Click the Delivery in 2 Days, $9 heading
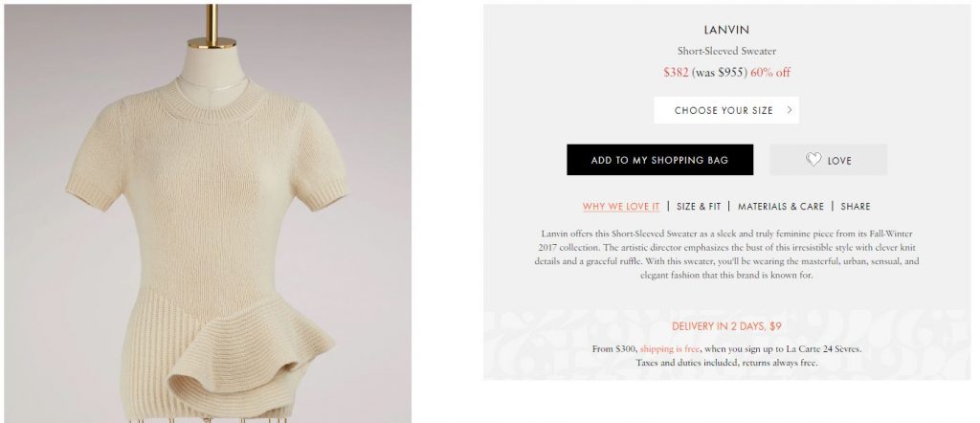Viewport: 980px width, 423px height. [726, 326]
